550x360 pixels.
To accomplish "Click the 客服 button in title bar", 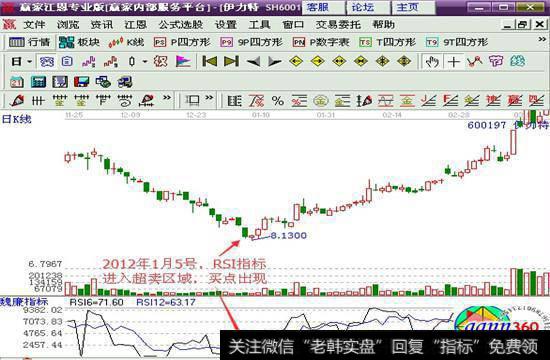I will pos(322,7).
